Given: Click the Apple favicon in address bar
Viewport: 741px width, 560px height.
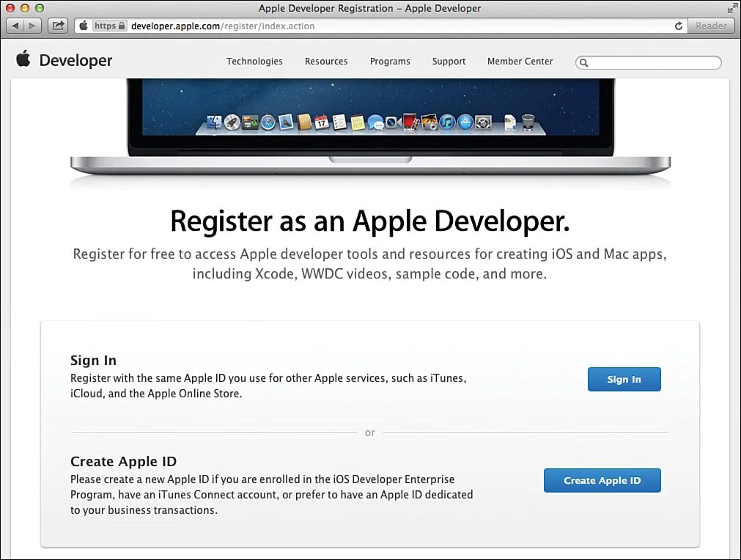Looking at the screenshot, I should tap(83, 26).
